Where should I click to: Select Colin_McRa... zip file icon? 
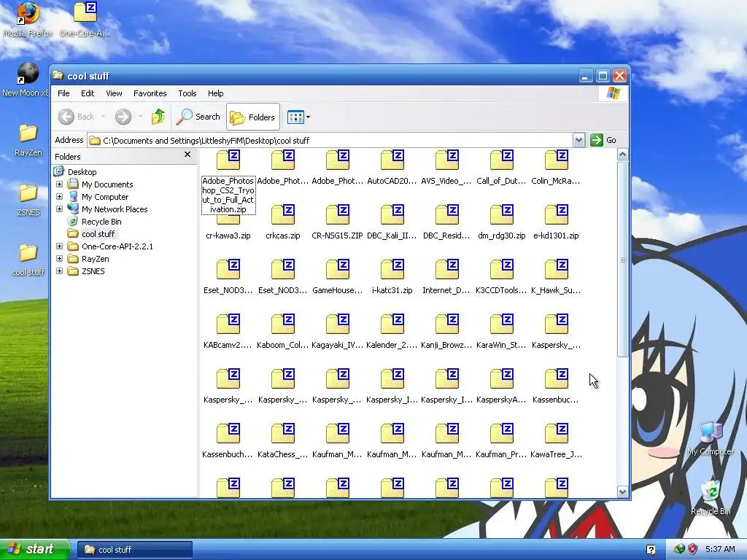point(557,160)
